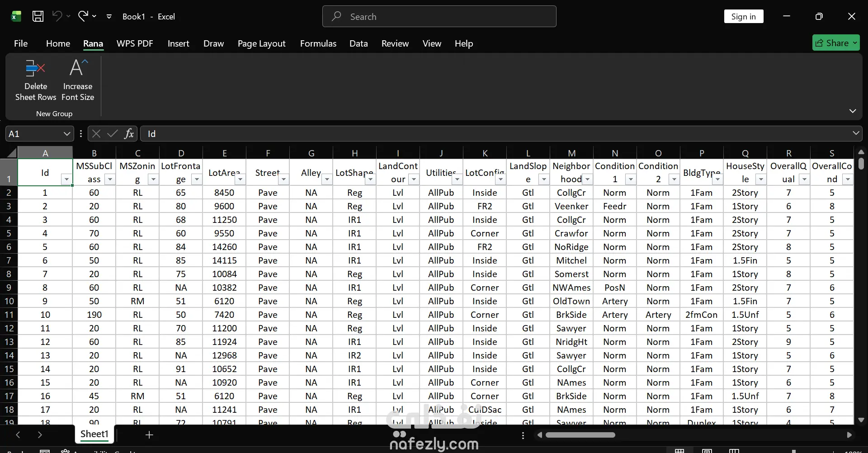Click cell containing NridgHt
Screen dimensions: 868x453
(571, 342)
